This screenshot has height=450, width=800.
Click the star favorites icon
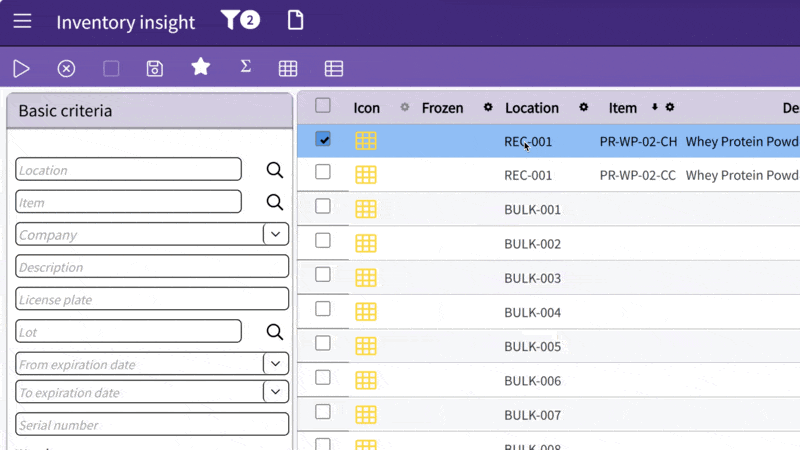(201, 67)
